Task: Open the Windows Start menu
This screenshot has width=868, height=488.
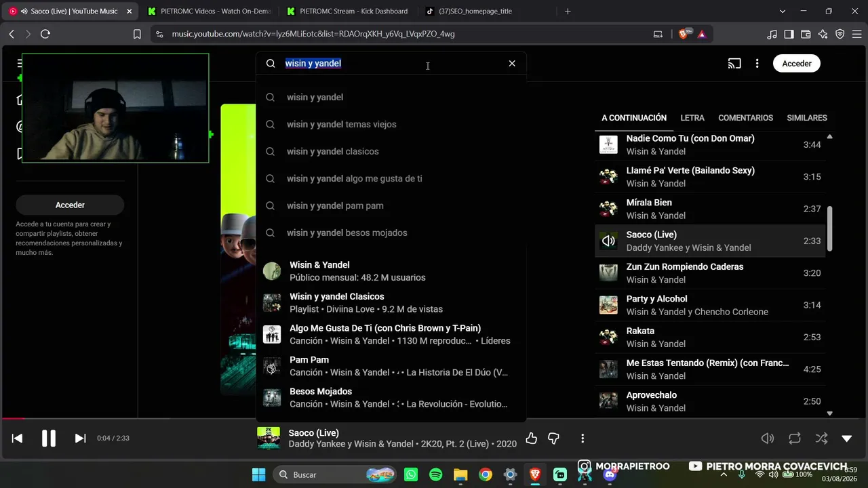Action: (x=259, y=474)
